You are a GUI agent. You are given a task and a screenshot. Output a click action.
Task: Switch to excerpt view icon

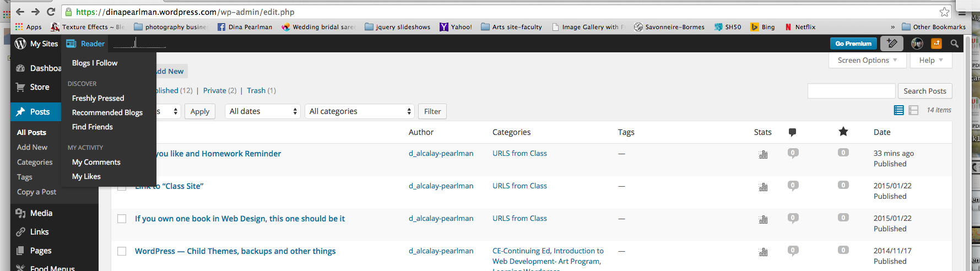913,110
